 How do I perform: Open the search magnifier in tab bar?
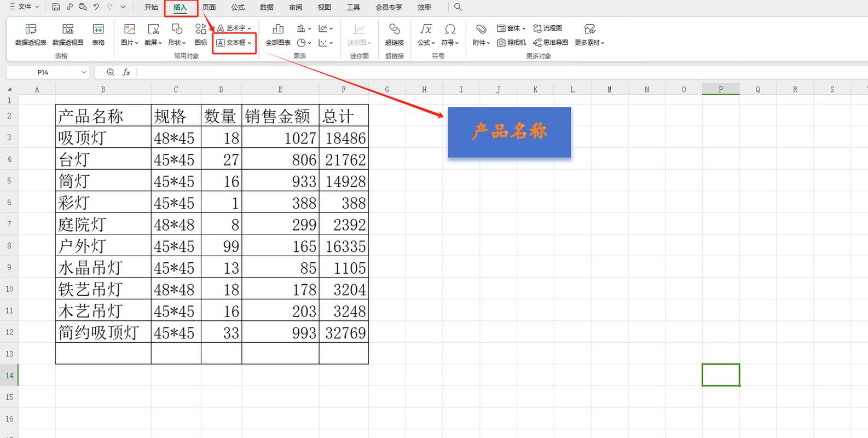click(x=458, y=7)
